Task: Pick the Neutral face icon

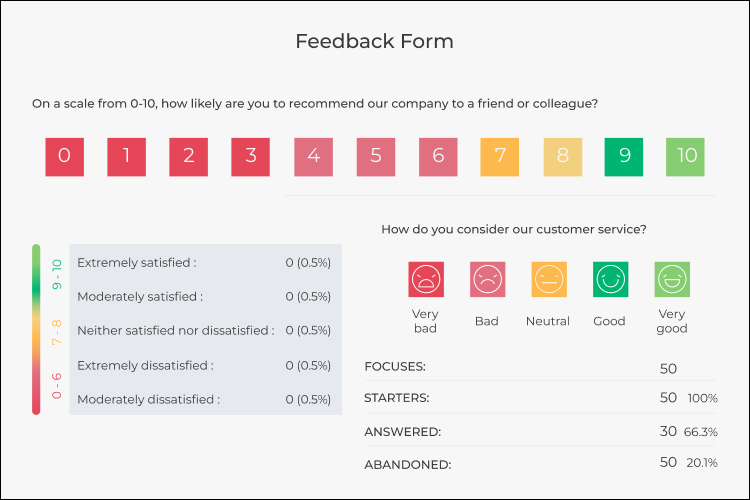Action: pyautogui.click(x=548, y=279)
